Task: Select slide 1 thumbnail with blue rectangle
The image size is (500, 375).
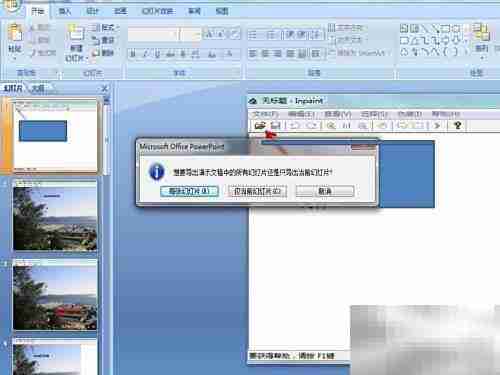Action: point(55,136)
